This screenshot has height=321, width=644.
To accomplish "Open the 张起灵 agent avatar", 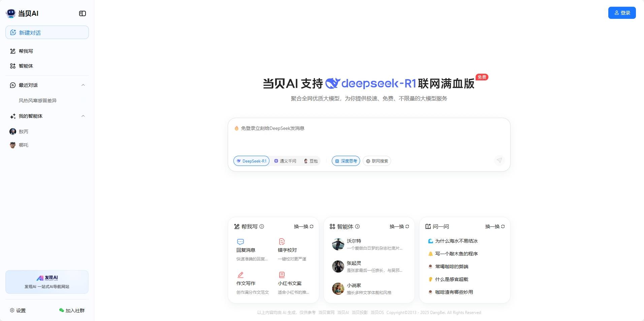I will [x=338, y=266].
